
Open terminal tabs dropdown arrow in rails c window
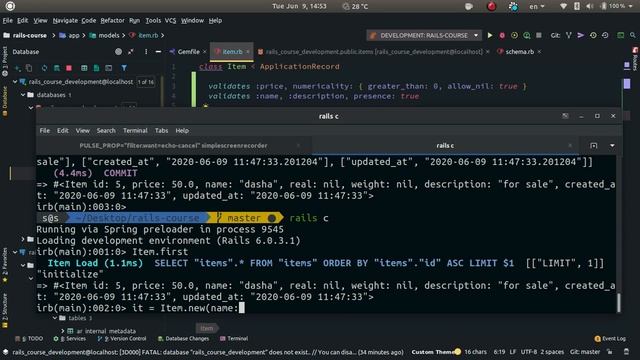(612, 146)
